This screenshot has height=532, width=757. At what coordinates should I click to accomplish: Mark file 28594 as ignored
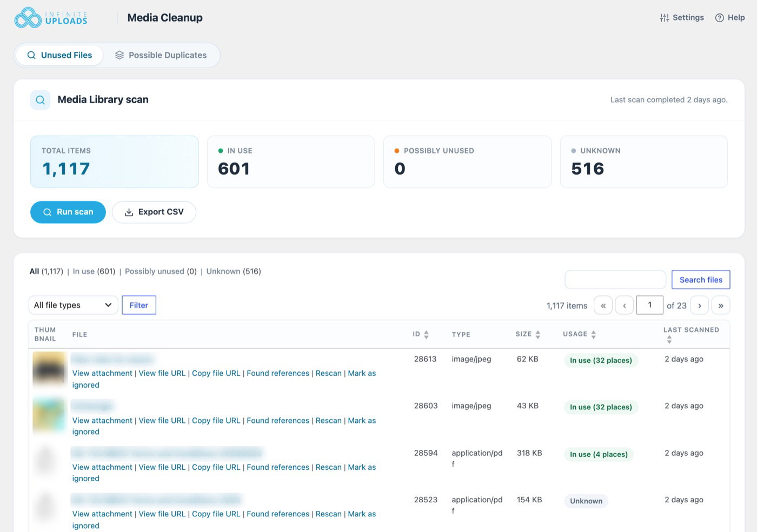click(x=362, y=467)
